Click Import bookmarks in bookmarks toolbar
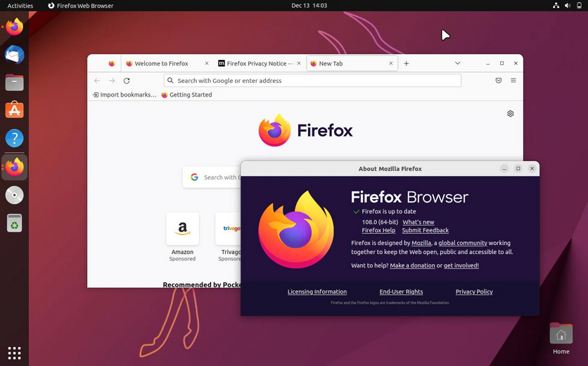 (x=124, y=94)
